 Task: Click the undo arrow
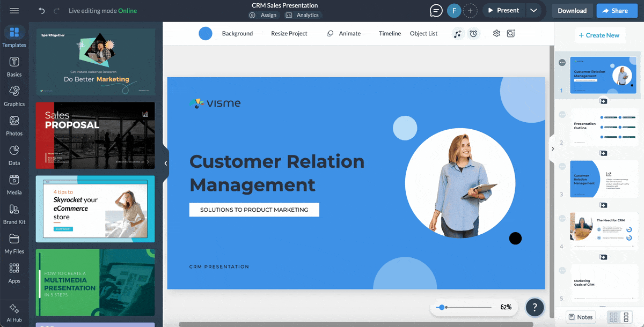click(42, 11)
